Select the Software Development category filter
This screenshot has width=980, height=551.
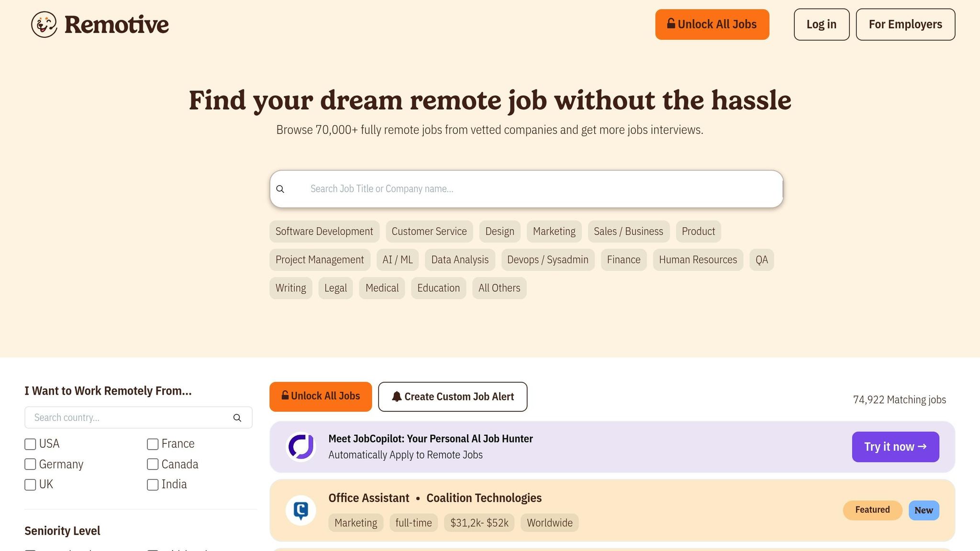[x=324, y=231]
